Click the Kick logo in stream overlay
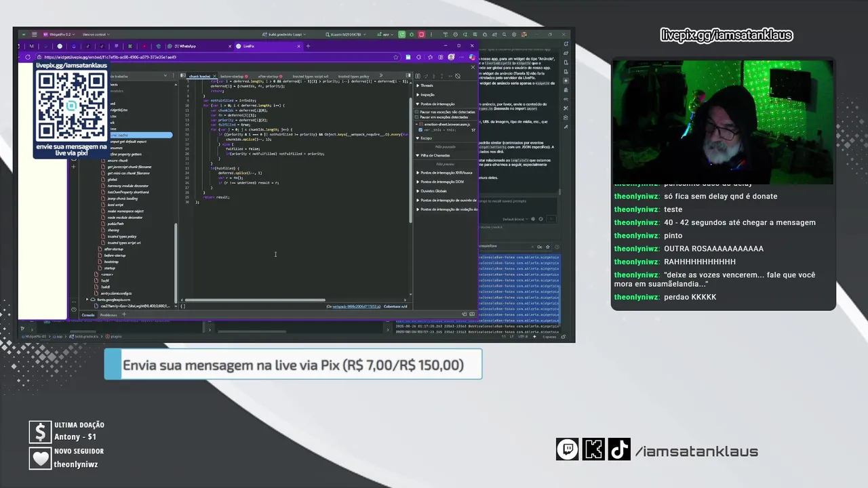This screenshot has height=488, width=868. pyautogui.click(x=593, y=449)
